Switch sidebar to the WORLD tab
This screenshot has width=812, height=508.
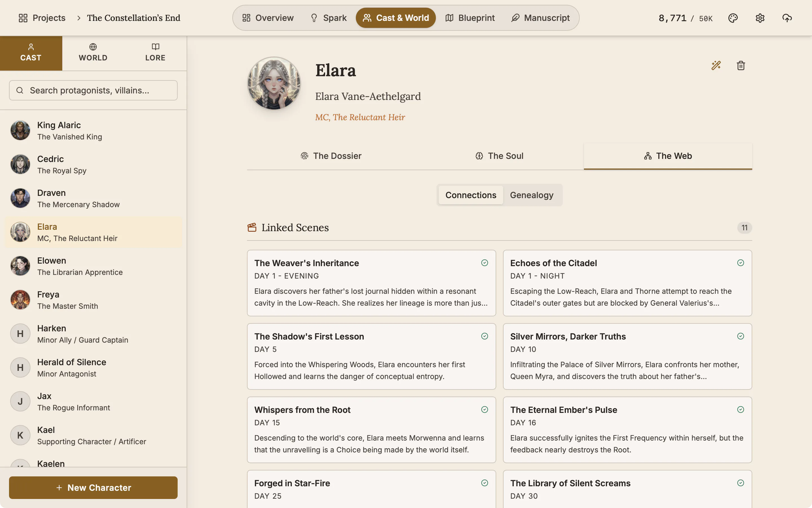pos(93,53)
